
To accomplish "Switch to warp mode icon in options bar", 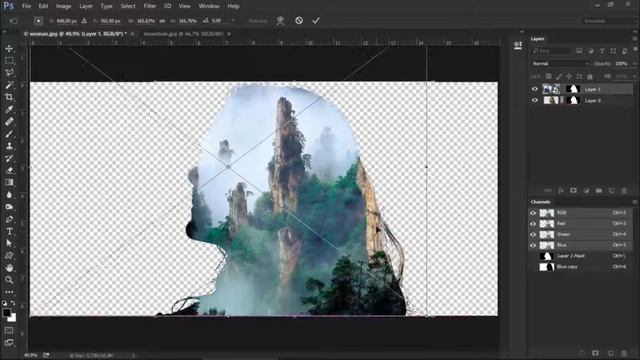I will pos(280,21).
